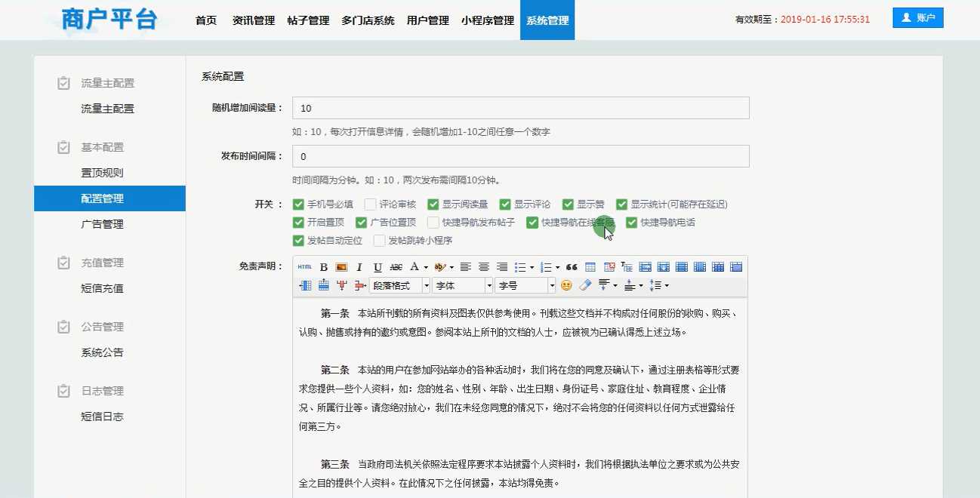Viewport: 980px width, 498px height.
Task: Click the 随机增加阅读量 input field
Action: coord(520,108)
